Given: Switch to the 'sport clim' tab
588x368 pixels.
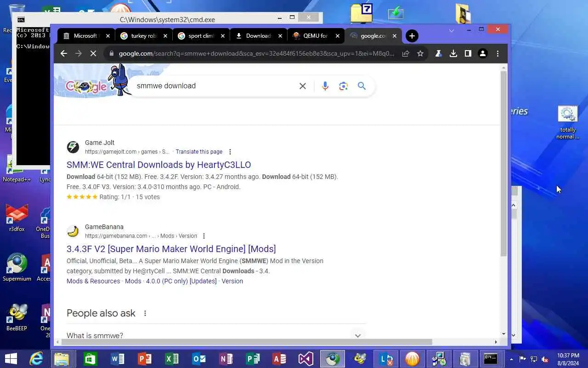Looking at the screenshot, I should coord(201,36).
